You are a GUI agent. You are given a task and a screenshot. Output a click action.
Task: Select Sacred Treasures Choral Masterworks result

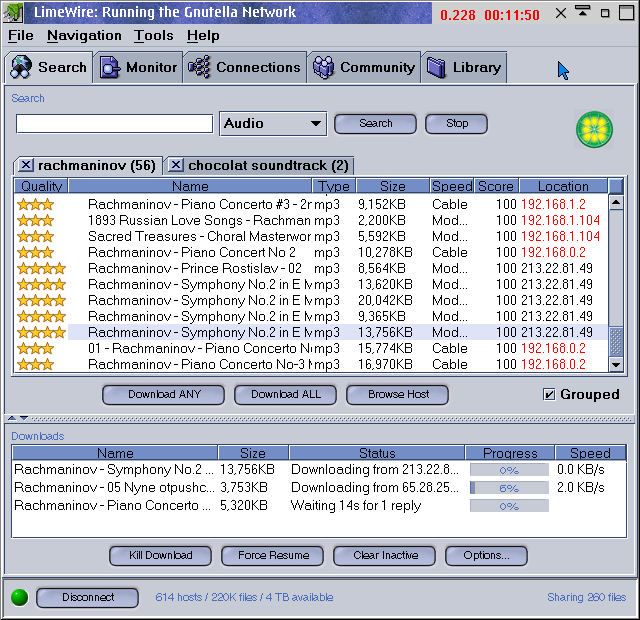(311, 236)
